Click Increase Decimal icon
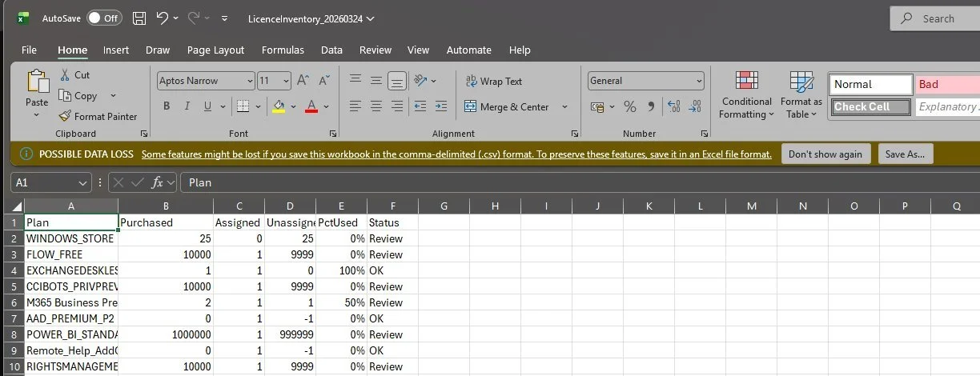Image resolution: width=980 pixels, height=376 pixels. point(673,106)
